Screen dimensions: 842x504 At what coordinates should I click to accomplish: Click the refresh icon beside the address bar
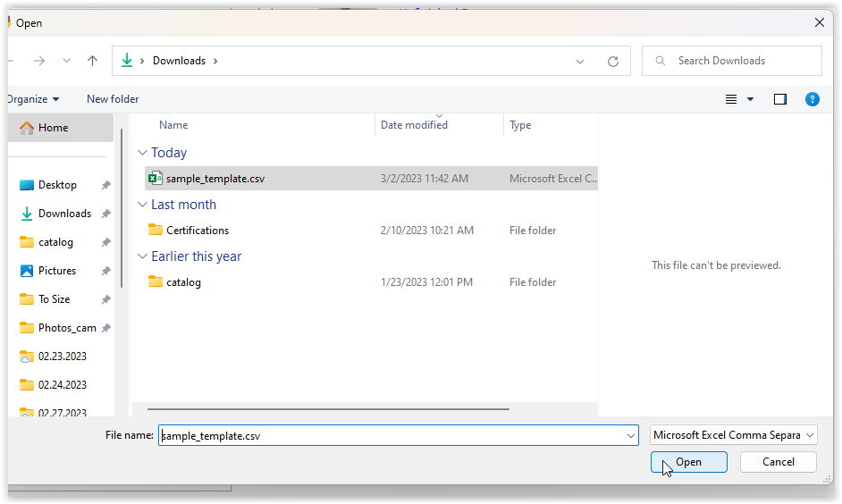pyautogui.click(x=612, y=61)
